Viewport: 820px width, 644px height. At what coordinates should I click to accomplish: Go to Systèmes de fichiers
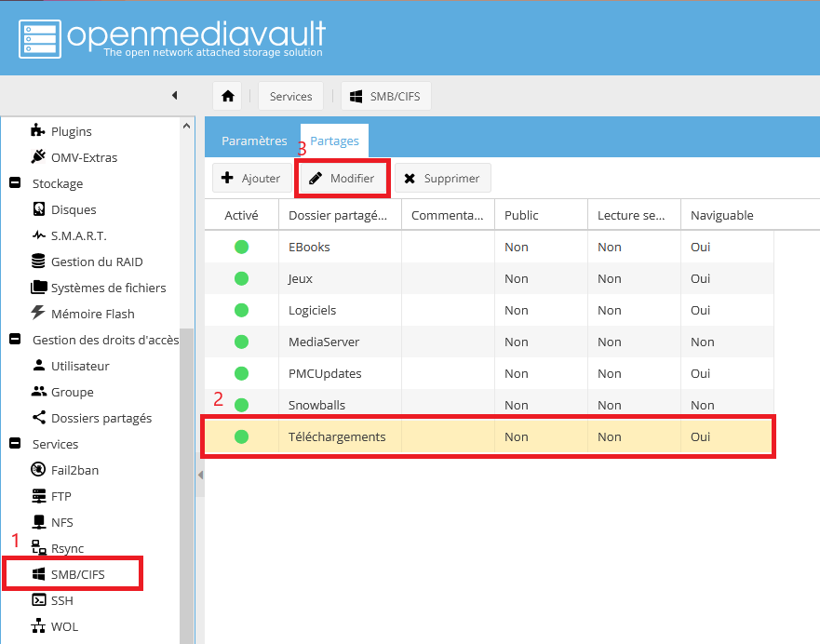tap(108, 288)
